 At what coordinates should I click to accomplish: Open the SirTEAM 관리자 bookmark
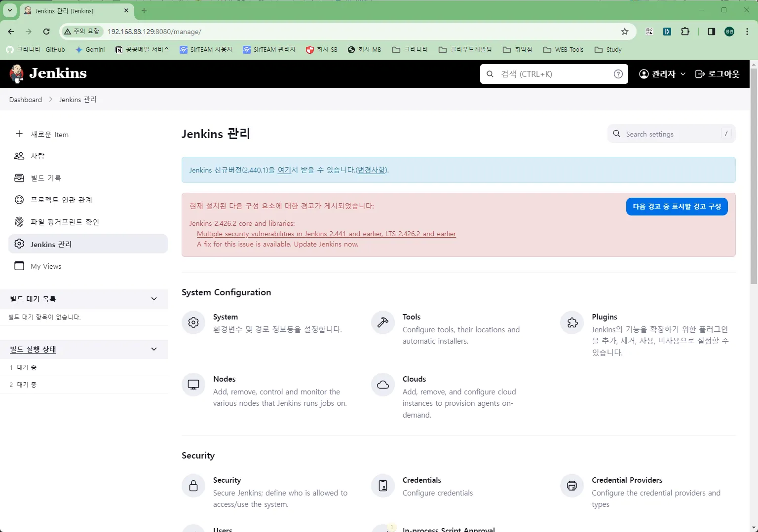tap(269, 50)
